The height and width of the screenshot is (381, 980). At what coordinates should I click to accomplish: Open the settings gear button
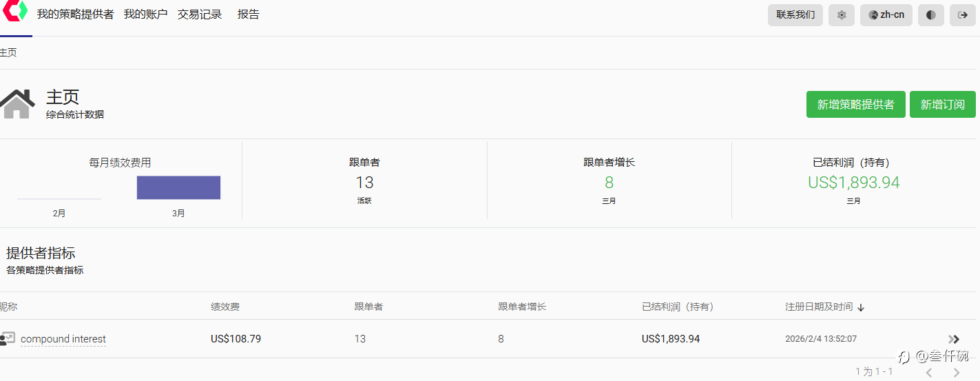tap(842, 15)
